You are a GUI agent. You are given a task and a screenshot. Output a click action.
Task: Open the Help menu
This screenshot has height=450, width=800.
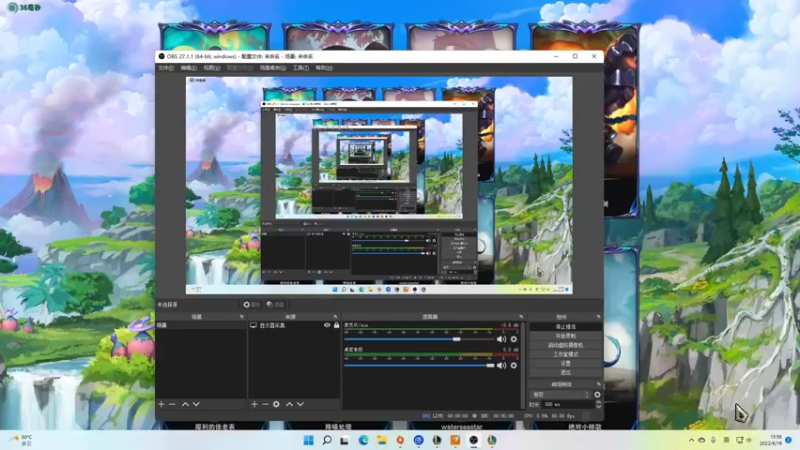[324, 68]
